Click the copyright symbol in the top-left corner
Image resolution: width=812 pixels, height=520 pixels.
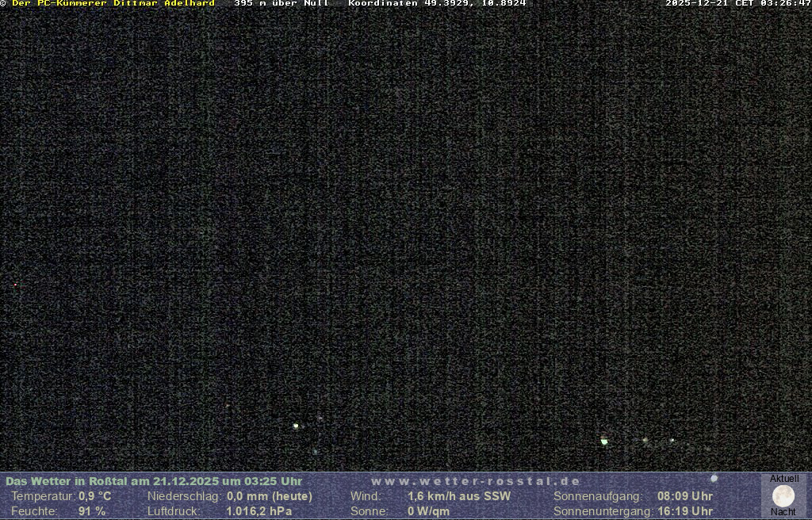[x=3, y=3]
